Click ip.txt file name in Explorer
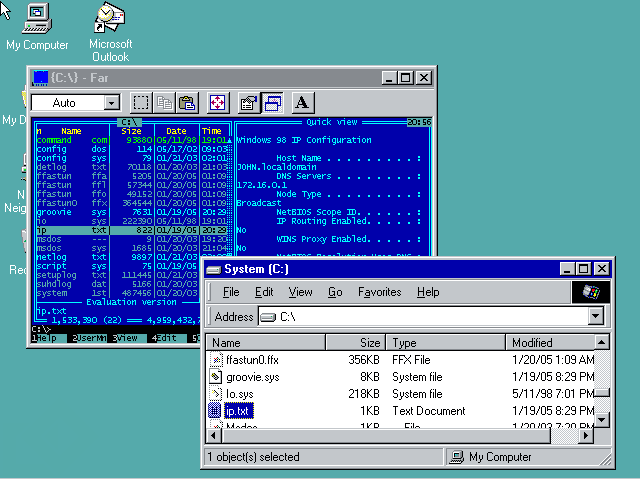 [x=239, y=411]
